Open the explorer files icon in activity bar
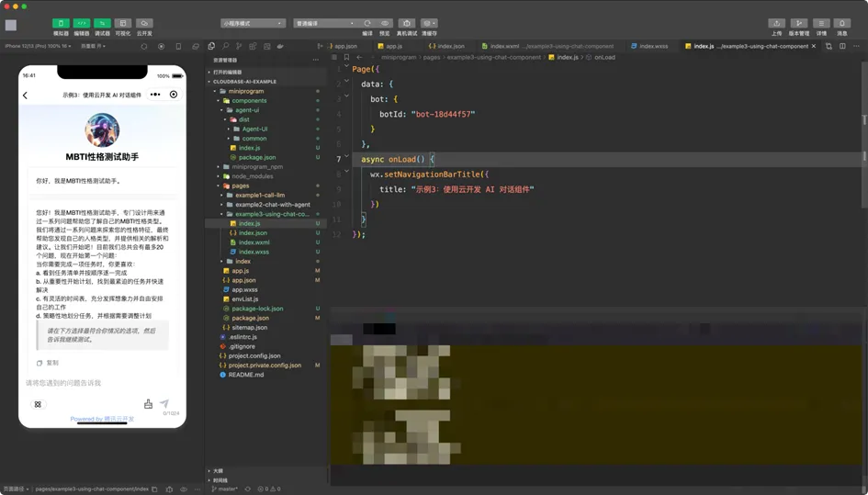Viewport: 868px width, 495px height. [211, 47]
